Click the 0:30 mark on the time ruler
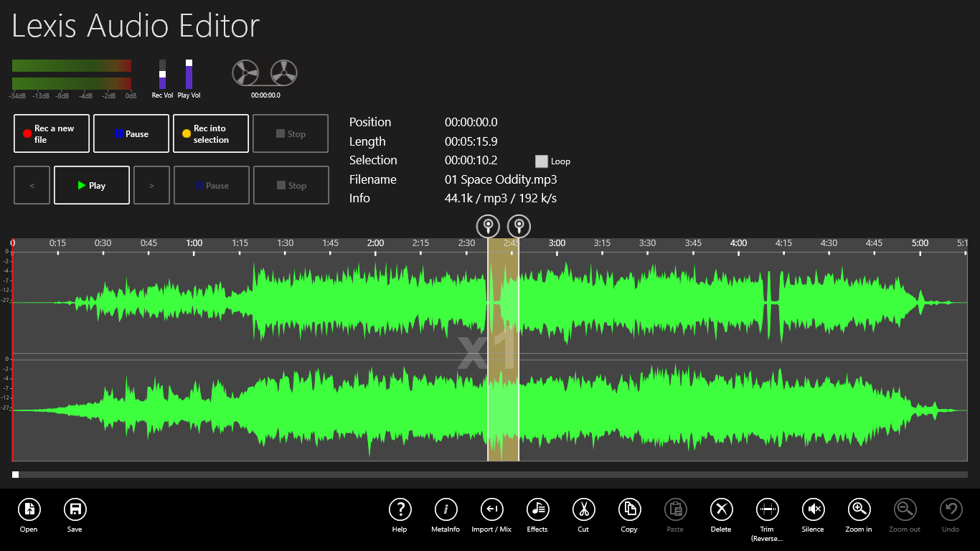 [103, 243]
